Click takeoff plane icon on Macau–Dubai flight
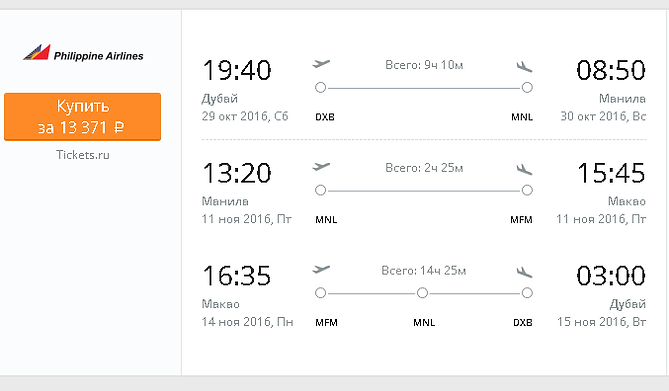This screenshot has width=669, height=391. click(321, 269)
